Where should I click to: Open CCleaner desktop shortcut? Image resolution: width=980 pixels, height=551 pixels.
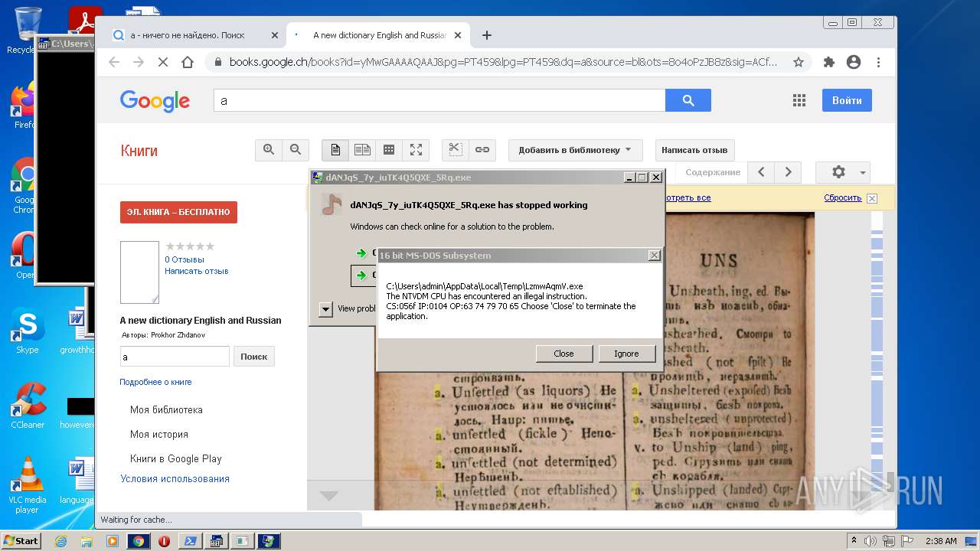[x=28, y=406]
